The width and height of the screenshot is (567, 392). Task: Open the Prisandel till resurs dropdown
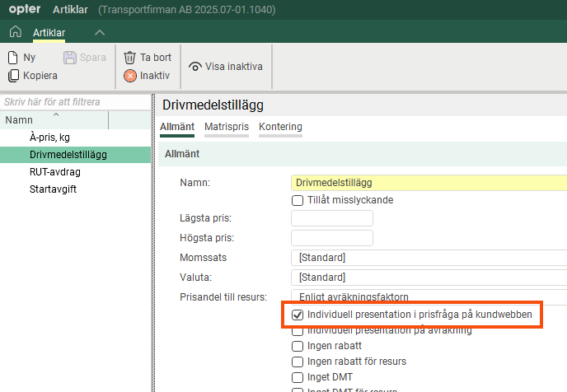[429, 296]
